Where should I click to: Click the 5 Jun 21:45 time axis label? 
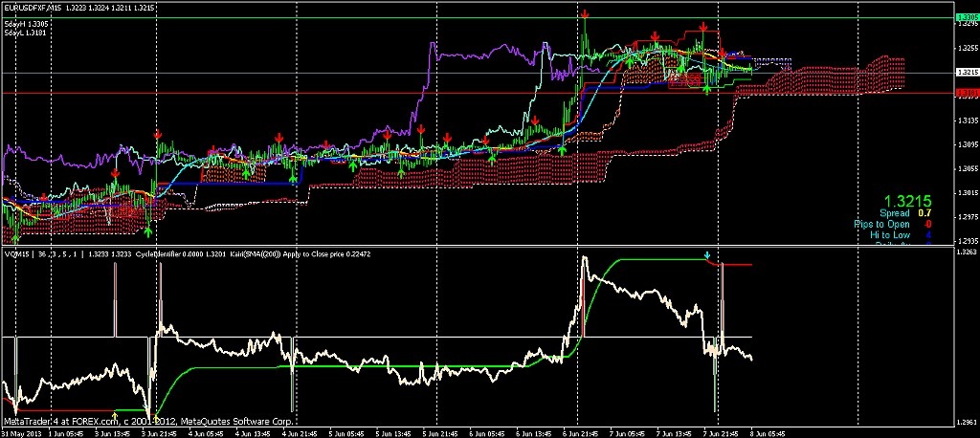tap(441, 433)
